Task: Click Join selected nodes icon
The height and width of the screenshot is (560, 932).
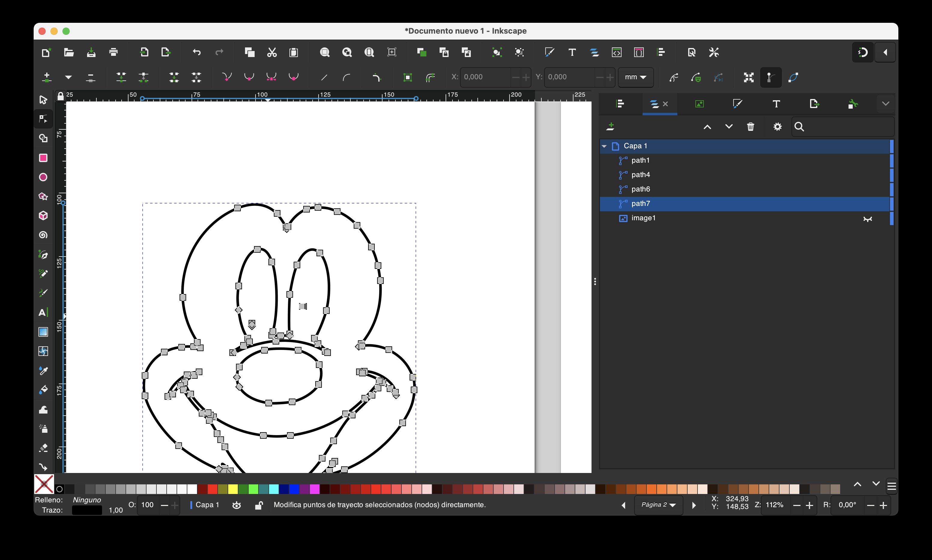Action: tap(121, 77)
